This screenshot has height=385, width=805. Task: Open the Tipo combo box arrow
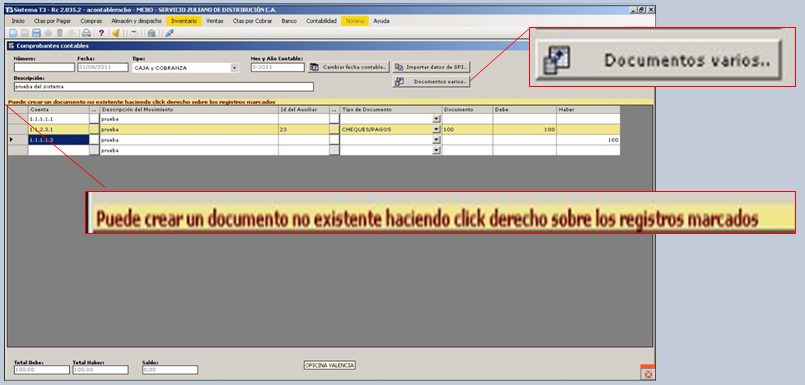pyautogui.click(x=235, y=67)
